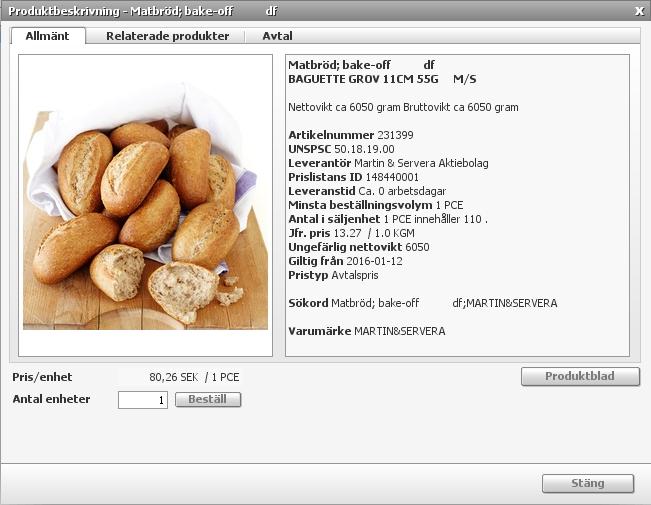651x505 pixels.
Task: Click the Pris/enhet label
Action: [x=42, y=377]
